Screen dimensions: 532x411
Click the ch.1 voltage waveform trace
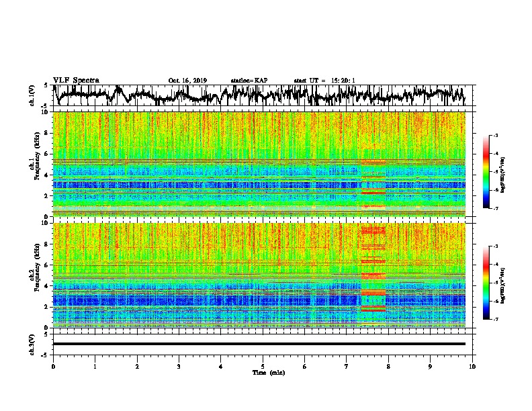point(259,95)
